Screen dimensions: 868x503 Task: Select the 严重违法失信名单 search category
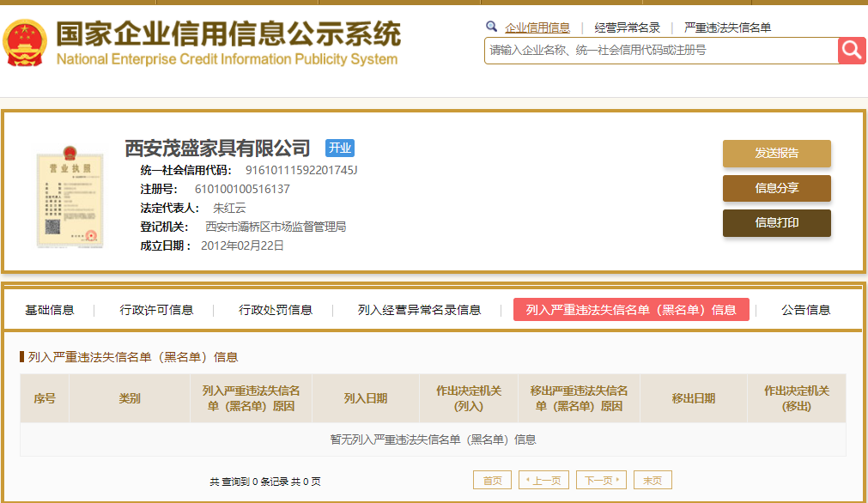[x=727, y=27]
